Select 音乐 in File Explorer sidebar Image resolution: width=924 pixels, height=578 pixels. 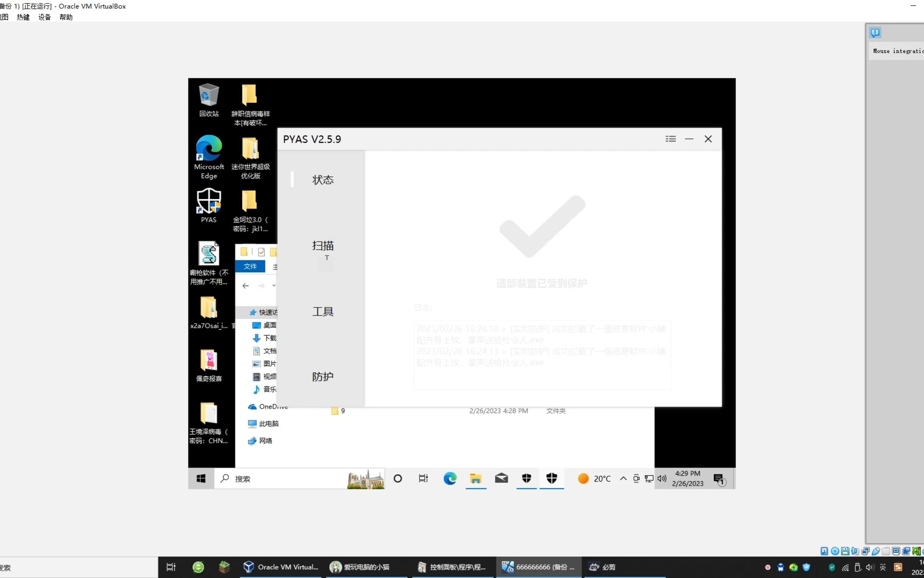point(264,389)
